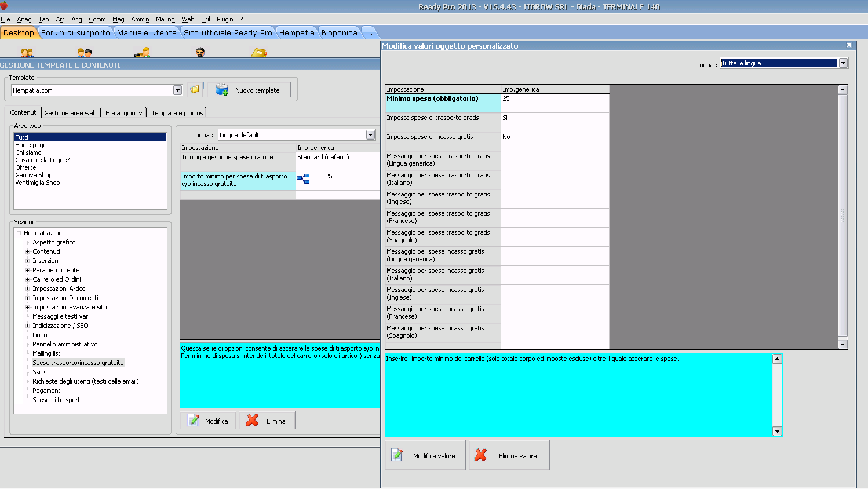Select Chi siamo in Aree web list
The width and height of the screenshot is (868, 489).
point(28,153)
